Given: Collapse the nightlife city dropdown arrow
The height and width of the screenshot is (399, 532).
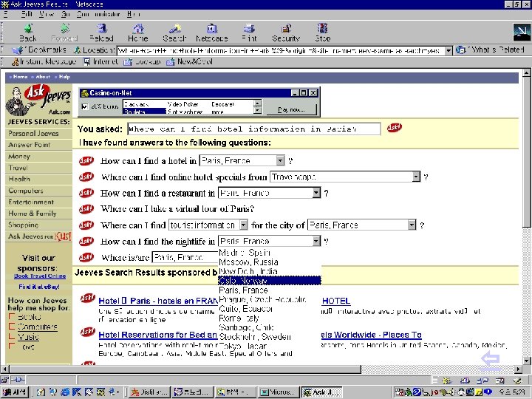Looking at the screenshot, I should pos(316,241).
